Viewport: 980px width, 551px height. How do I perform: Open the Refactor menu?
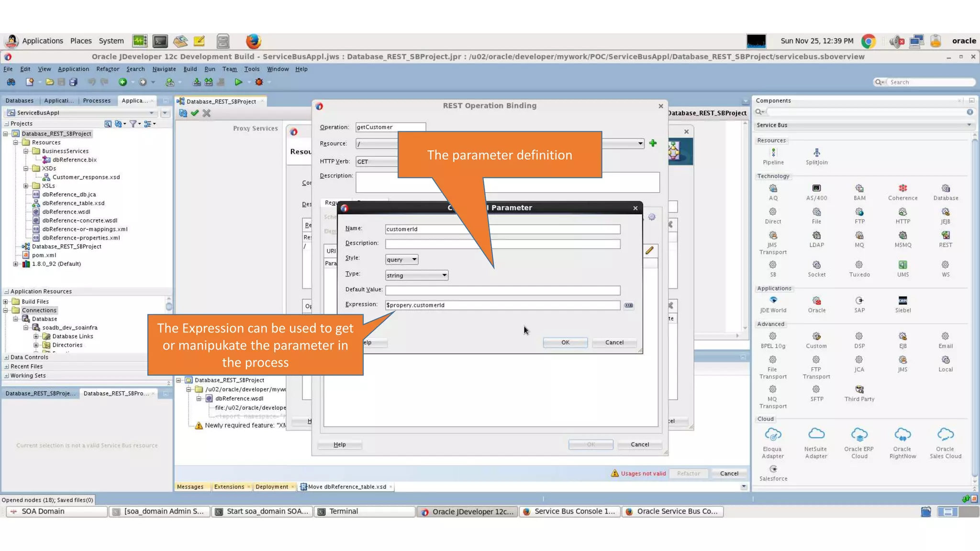click(x=108, y=69)
